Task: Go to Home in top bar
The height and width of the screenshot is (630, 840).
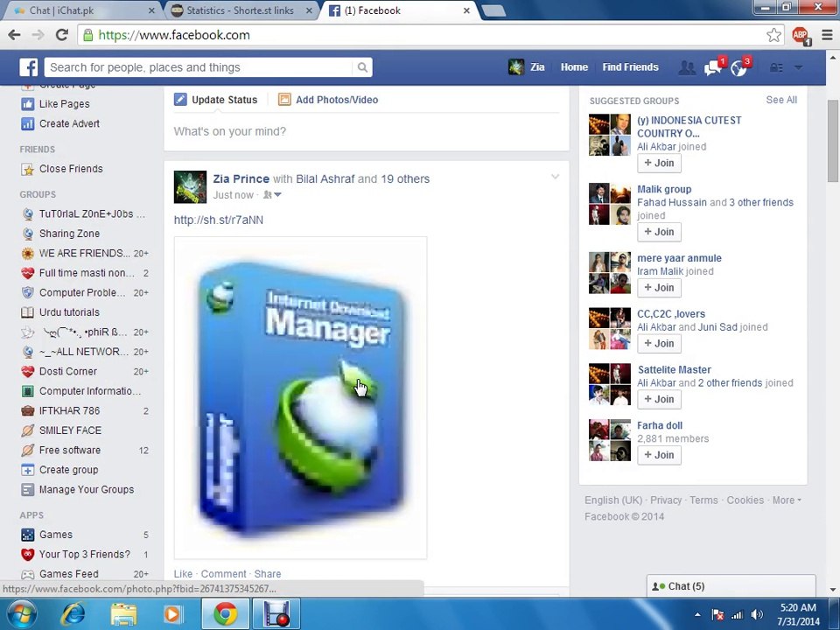Action: [x=574, y=67]
